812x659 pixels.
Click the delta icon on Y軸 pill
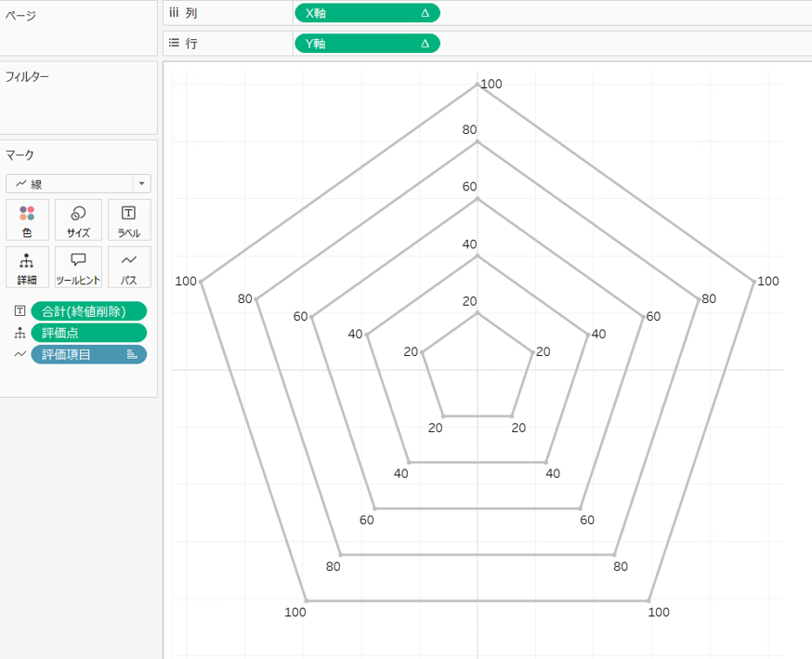click(x=425, y=44)
